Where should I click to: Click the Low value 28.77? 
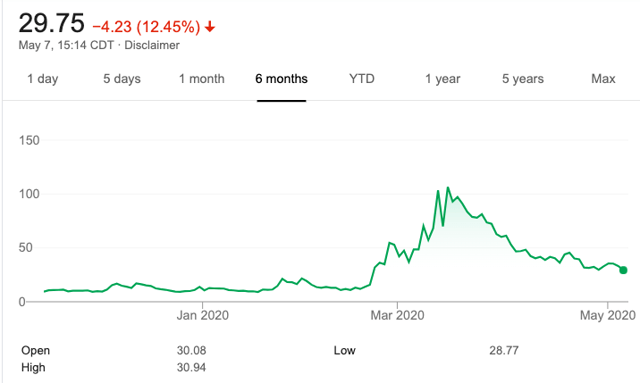(504, 350)
